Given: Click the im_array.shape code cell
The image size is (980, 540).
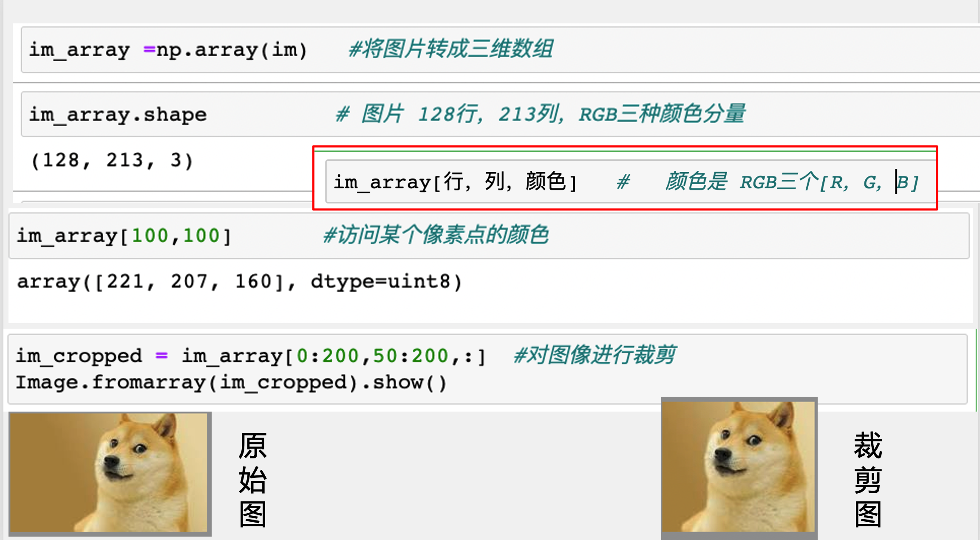Looking at the screenshot, I should (x=500, y=114).
